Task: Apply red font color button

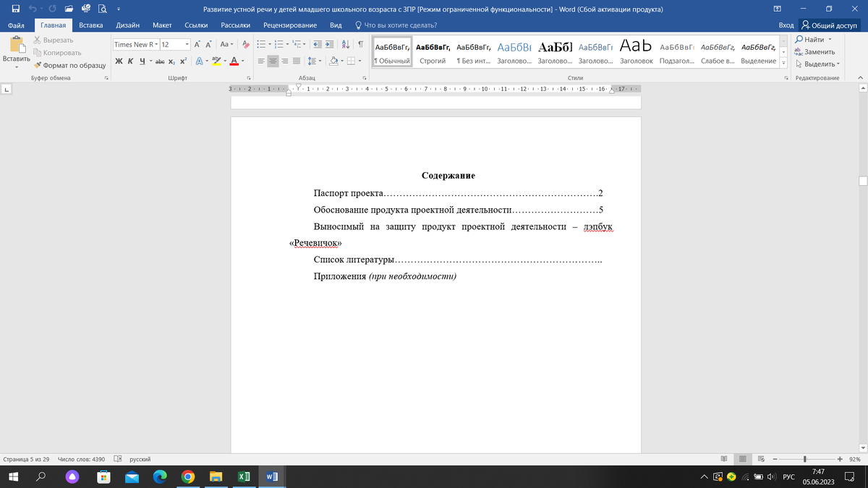Action: tap(234, 61)
